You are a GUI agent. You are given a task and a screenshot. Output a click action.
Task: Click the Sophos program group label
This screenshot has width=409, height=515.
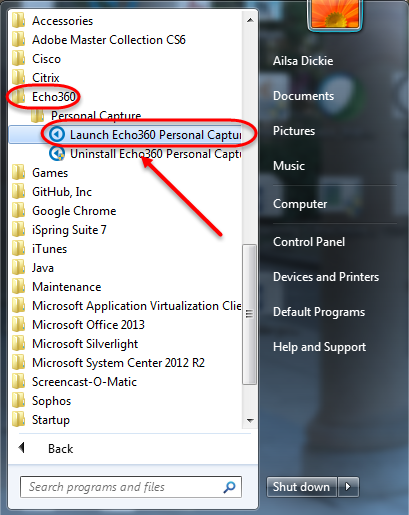click(x=51, y=401)
